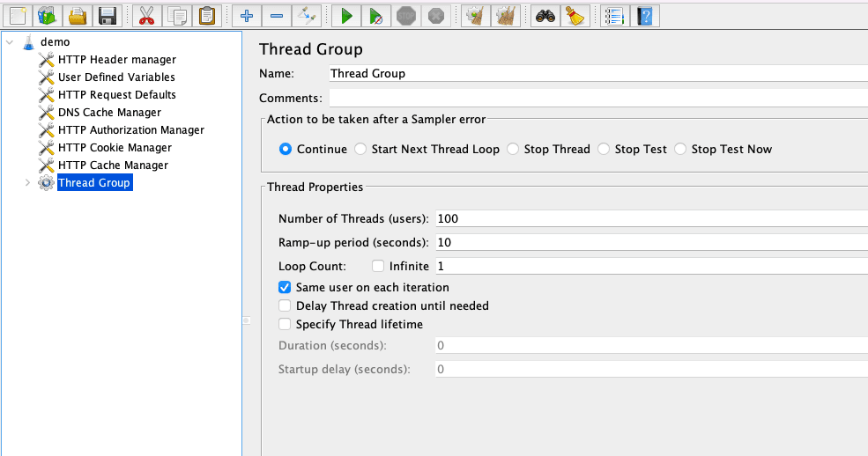The height and width of the screenshot is (456, 868).
Task: Open the Templates toolbar icon
Action: pos(47,16)
